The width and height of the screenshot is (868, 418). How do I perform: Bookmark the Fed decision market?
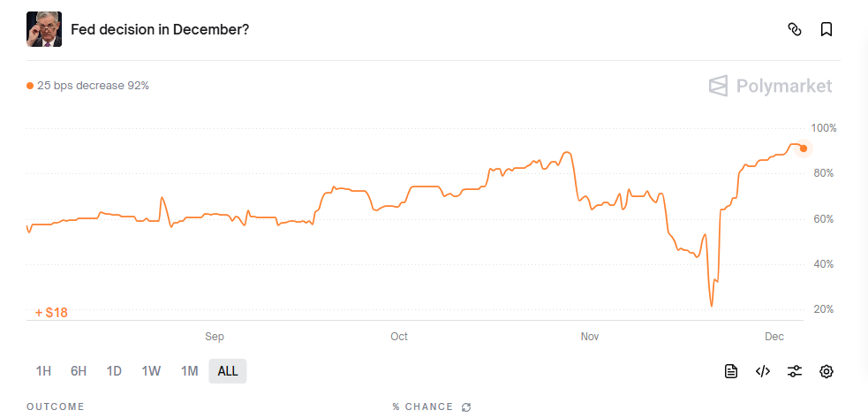coord(826,29)
